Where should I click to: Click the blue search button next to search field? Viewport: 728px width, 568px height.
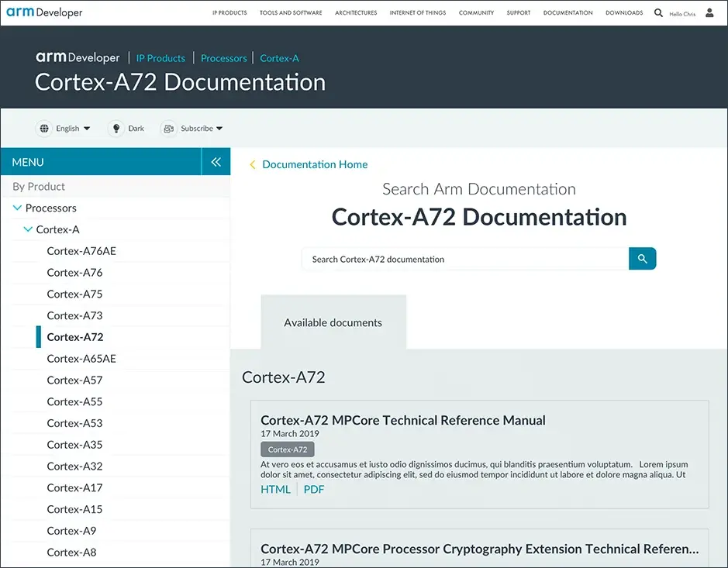(x=643, y=259)
